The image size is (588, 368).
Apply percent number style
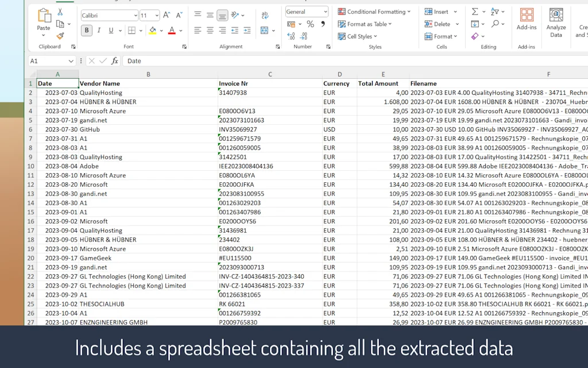[x=310, y=24]
